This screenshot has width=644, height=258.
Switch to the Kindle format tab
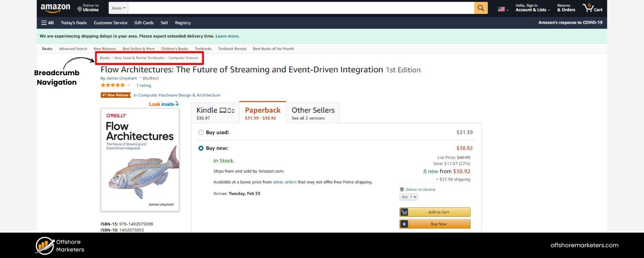[x=215, y=113]
